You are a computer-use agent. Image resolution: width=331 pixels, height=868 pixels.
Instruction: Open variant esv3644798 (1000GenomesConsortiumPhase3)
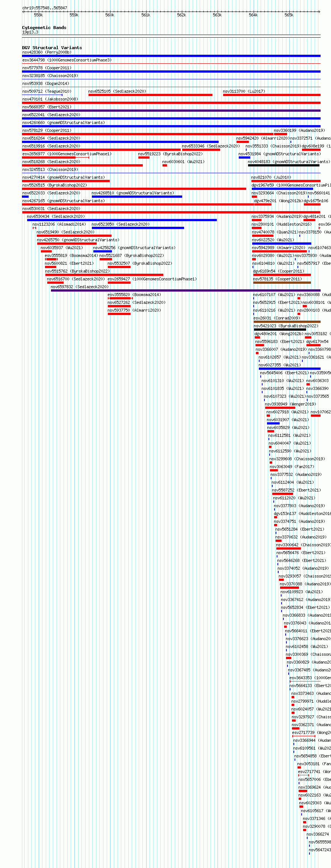coord(67,60)
